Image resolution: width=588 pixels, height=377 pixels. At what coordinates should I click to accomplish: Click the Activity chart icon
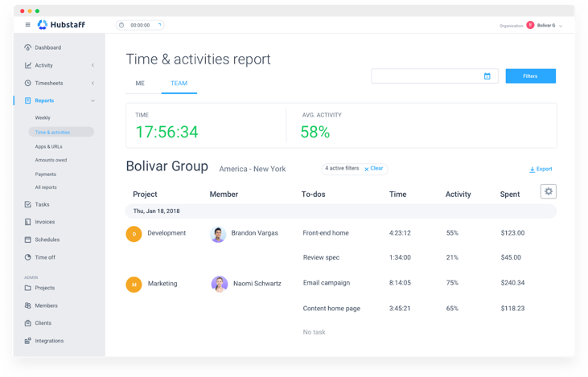point(27,65)
